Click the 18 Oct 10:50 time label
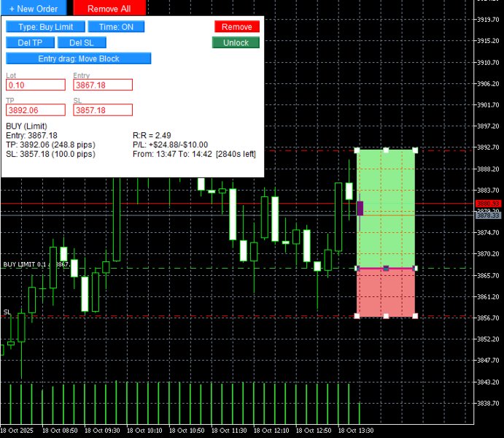Image resolution: width=504 pixels, height=438 pixels. point(187,430)
